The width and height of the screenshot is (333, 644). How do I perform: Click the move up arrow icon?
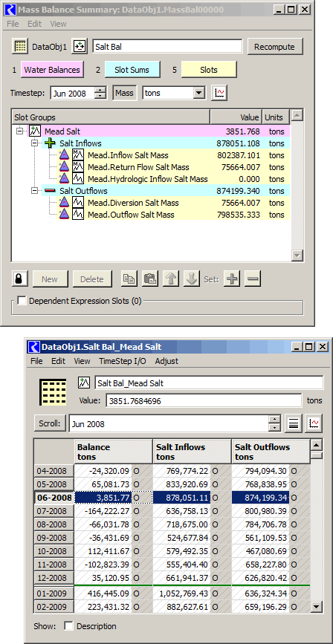coord(171,279)
